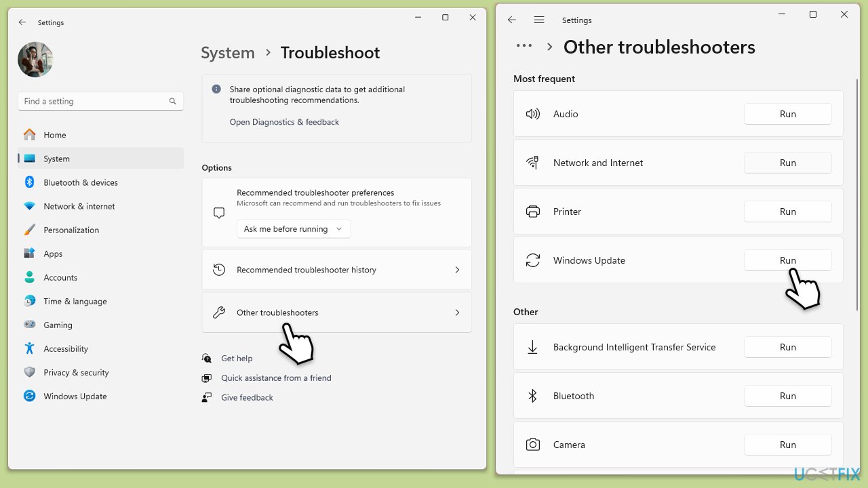Click Printer icon
The width and height of the screenshot is (868, 488).
tap(533, 211)
